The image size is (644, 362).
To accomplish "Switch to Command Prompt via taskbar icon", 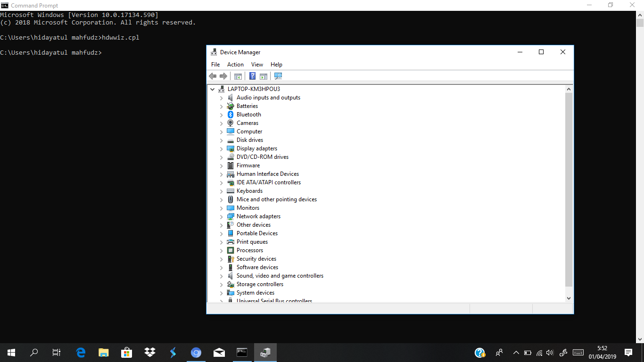I will pyautogui.click(x=242, y=352).
